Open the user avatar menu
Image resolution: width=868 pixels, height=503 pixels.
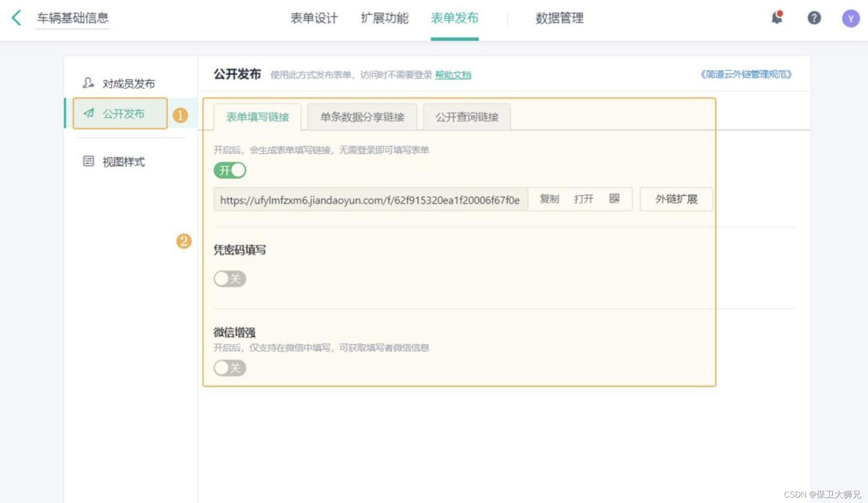pos(850,18)
